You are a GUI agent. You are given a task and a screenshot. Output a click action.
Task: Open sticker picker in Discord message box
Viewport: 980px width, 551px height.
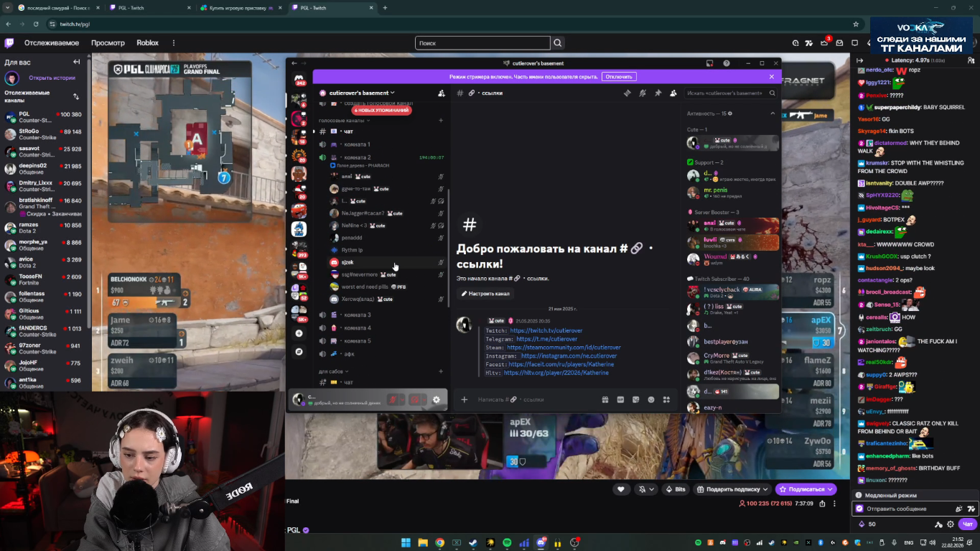click(636, 399)
